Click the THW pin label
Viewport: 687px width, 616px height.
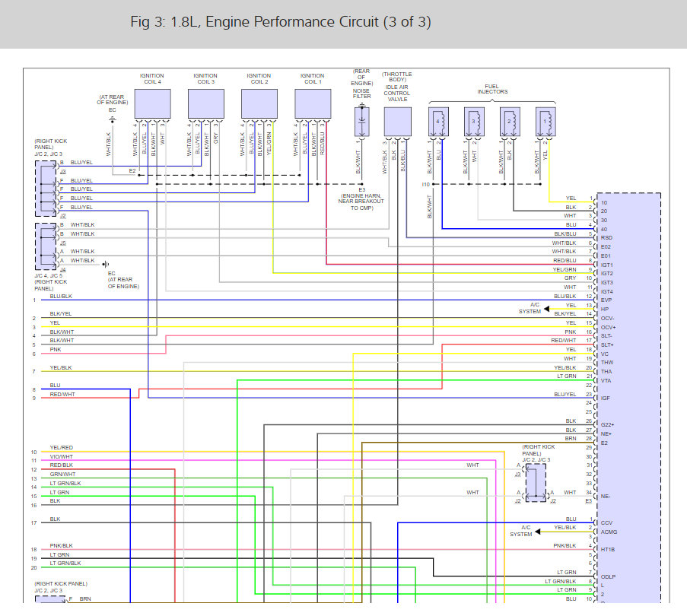tap(607, 363)
